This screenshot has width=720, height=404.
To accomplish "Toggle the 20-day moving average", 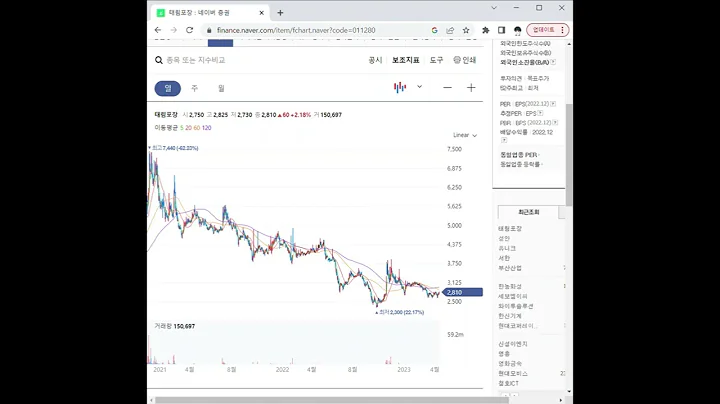I will pos(188,128).
